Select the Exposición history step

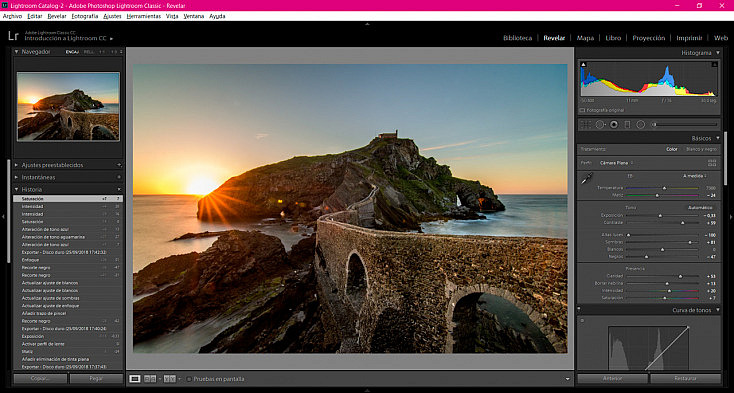pyautogui.click(x=68, y=336)
